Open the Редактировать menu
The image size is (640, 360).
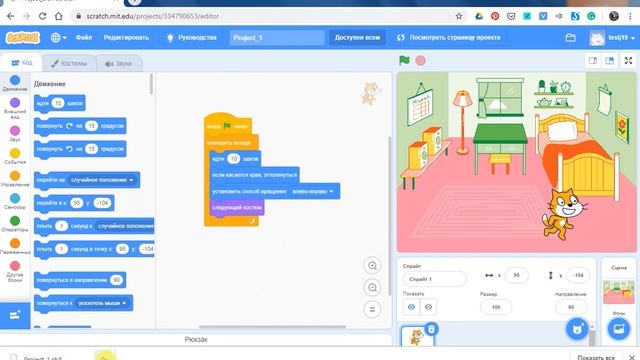[127, 38]
